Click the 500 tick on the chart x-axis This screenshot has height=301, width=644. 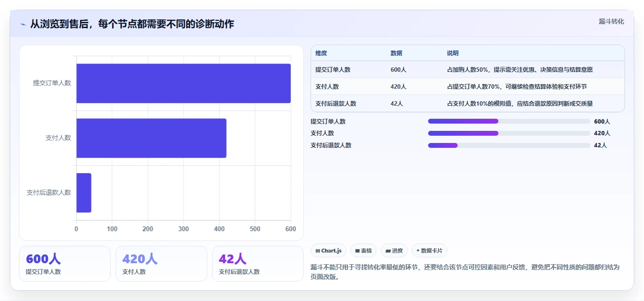tap(255, 229)
